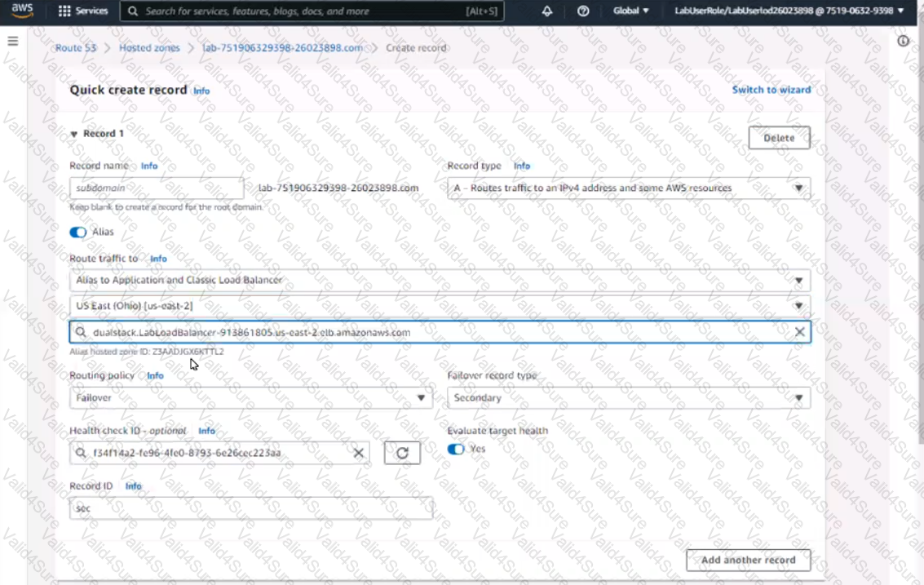Disable the Alias toggle
Image resolution: width=924 pixels, height=585 pixels.
coord(78,233)
